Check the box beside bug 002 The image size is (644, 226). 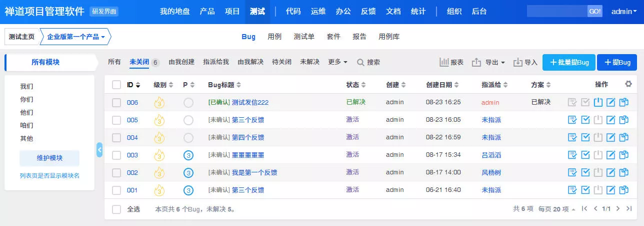pyautogui.click(x=116, y=172)
